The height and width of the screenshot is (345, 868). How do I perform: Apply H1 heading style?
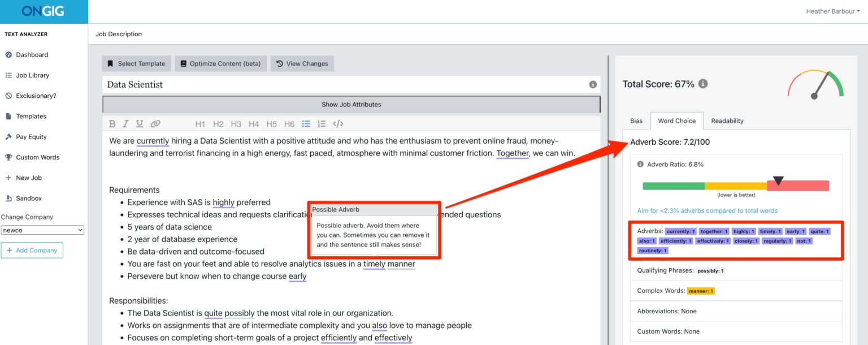[x=200, y=123]
